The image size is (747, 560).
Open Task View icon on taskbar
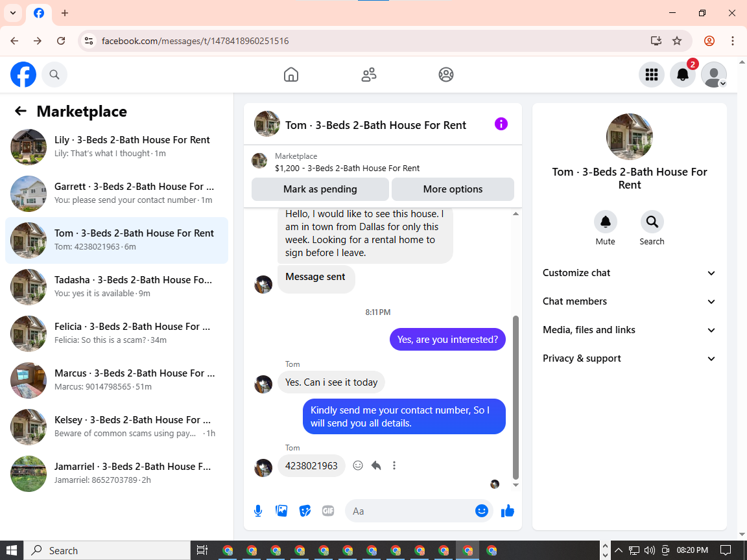tap(202, 550)
